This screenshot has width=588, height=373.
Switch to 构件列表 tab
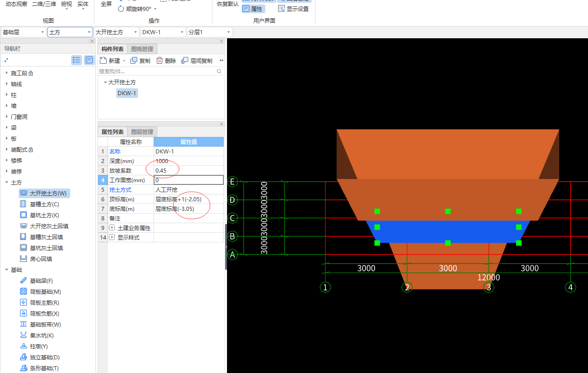coord(113,49)
